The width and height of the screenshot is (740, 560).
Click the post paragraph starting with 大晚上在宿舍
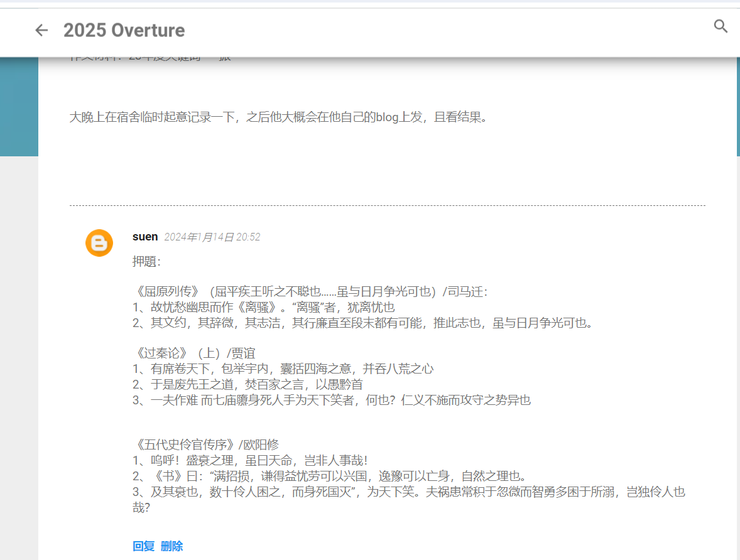point(278,117)
